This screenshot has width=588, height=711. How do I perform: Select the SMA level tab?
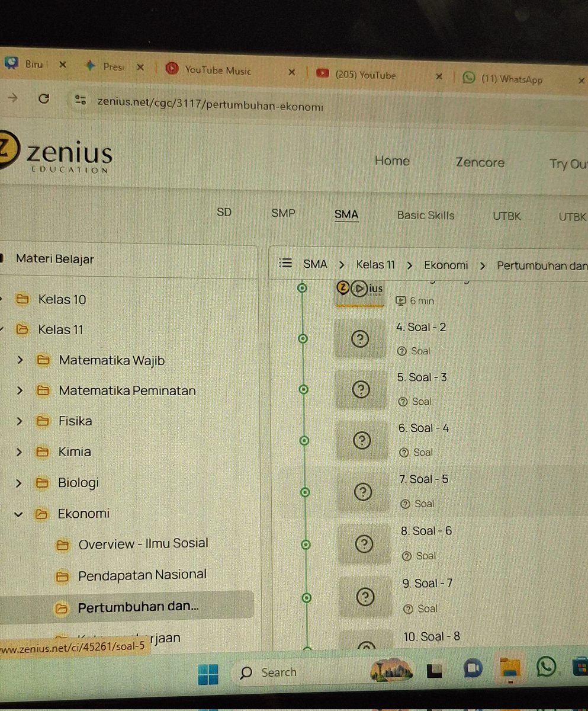click(x=346, y=214)
